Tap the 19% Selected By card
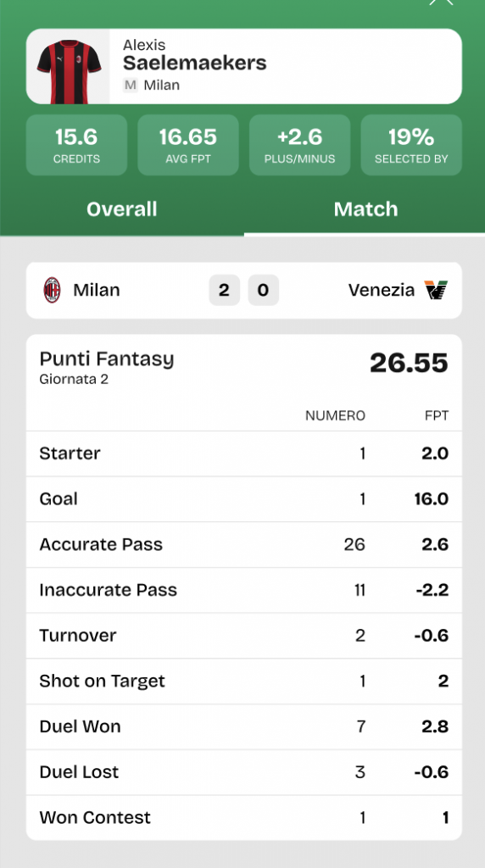The width and height of the screenshot is (485, 868). [x=411, y=145]
